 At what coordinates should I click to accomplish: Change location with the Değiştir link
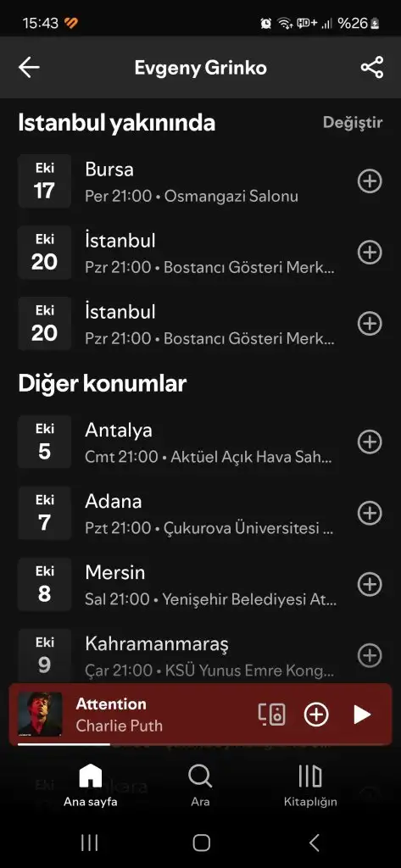353,122
